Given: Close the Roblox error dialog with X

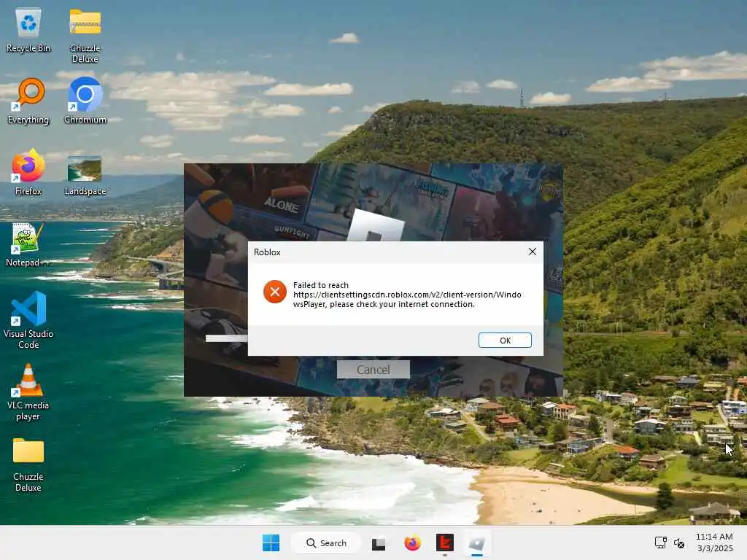Looking at the screenshot, I should 532,252.
